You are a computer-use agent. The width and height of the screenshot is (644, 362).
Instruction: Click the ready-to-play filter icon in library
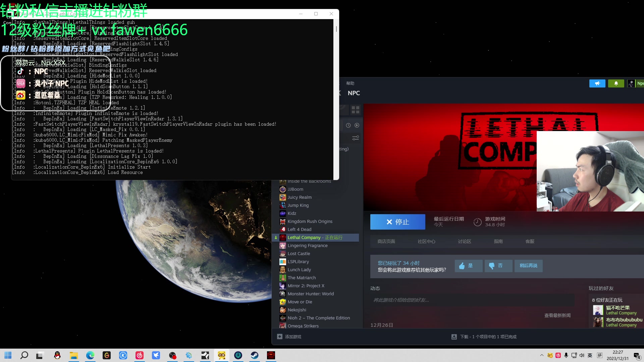click(357, 125)
